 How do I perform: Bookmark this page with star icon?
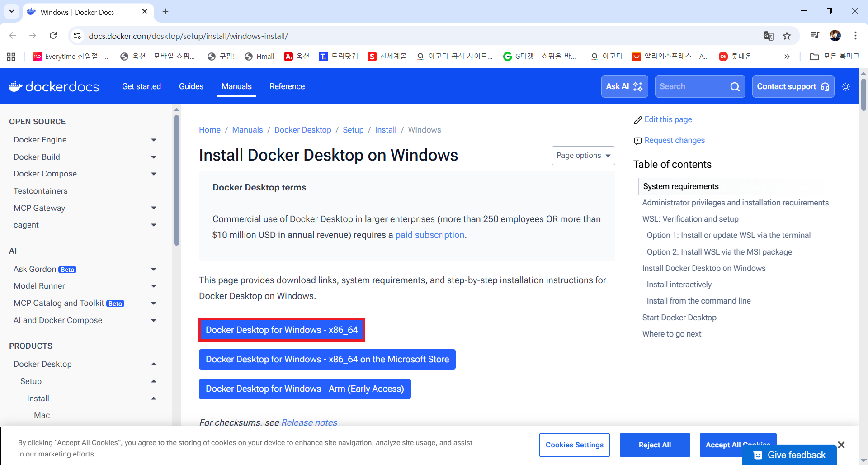(787, 36)
